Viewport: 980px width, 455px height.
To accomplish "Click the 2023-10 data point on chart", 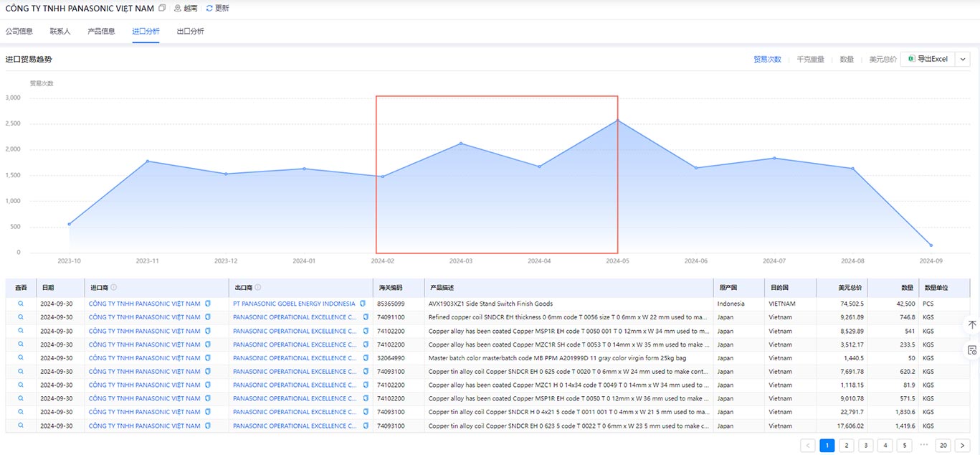I will pos(70,224).
